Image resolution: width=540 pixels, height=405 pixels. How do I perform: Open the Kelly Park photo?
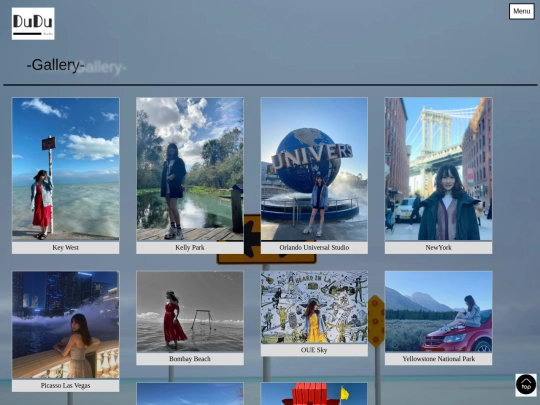[x=190, y=169]
